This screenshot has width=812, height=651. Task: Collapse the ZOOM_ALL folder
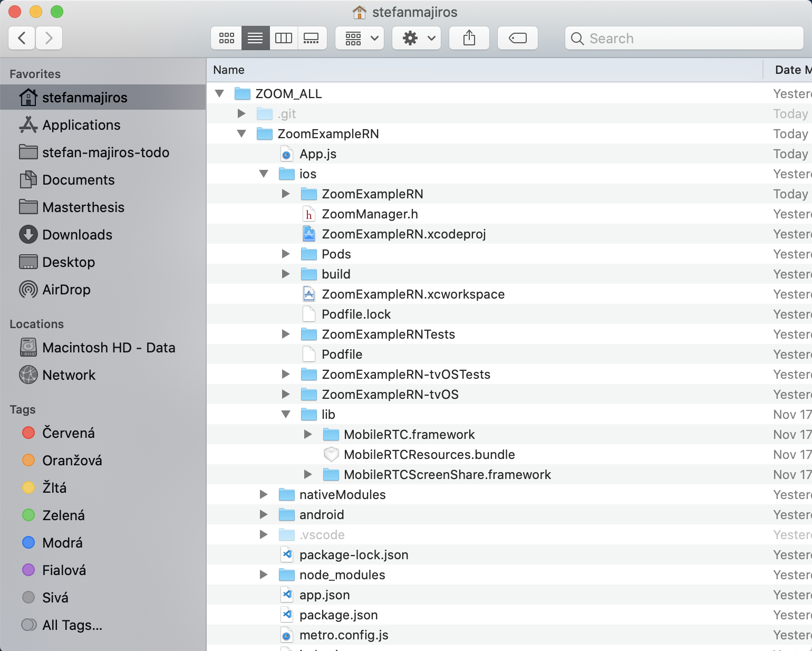pyautogui.click(x=220, y=94)
